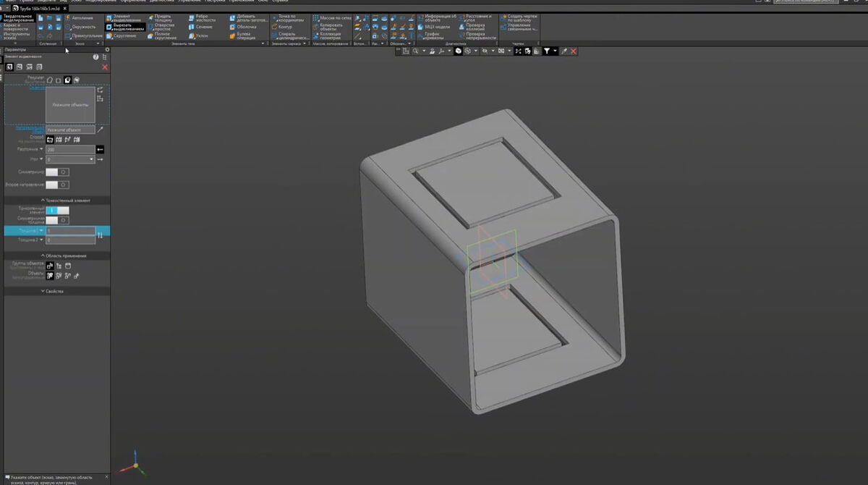Select the Уклон tool

[x=197, y=35]
